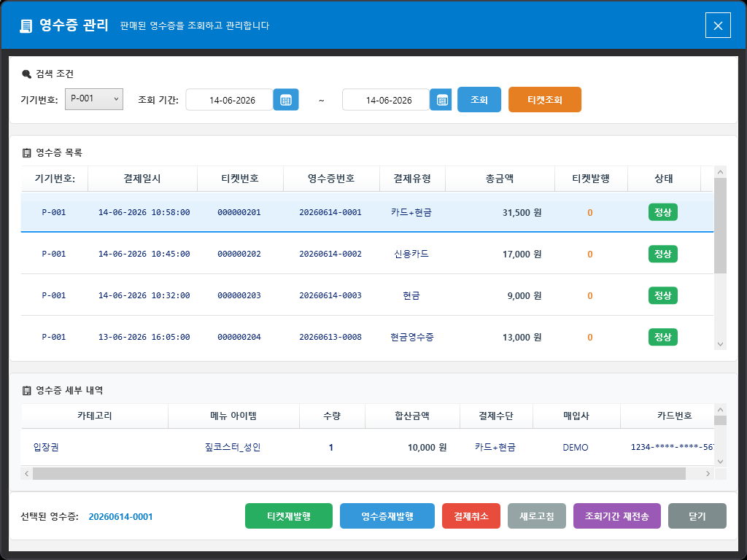Click the 영수증재발행 button
Image resolution: width=747 pixels, height=560 pixels.
point(387,516)
